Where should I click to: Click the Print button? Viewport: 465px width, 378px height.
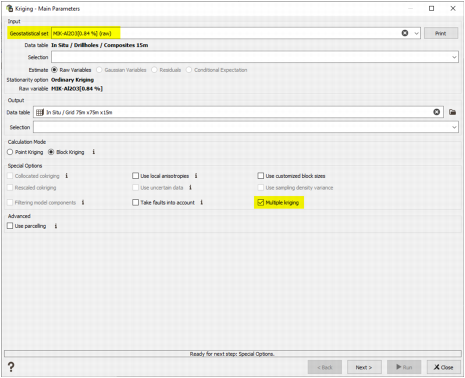[441, 33]
